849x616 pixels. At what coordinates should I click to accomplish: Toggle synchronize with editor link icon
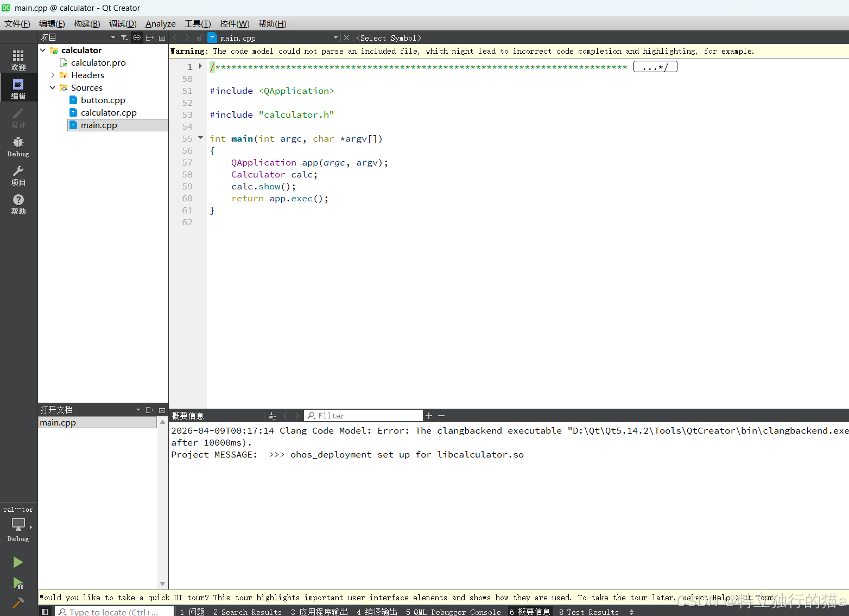click(x=137, y=37)
